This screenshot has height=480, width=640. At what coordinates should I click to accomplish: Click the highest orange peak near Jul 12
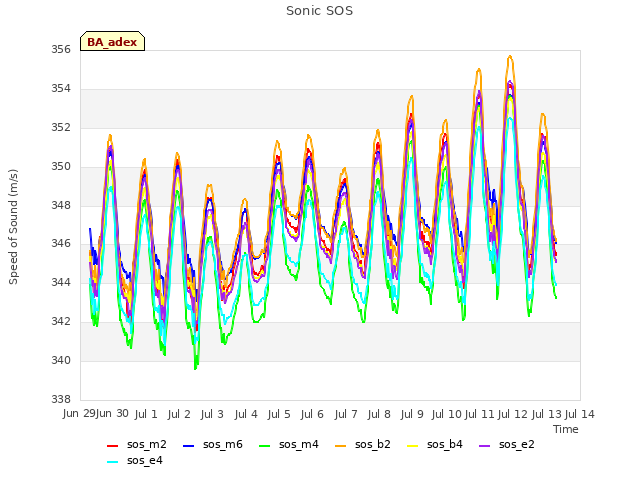(510, 56)
